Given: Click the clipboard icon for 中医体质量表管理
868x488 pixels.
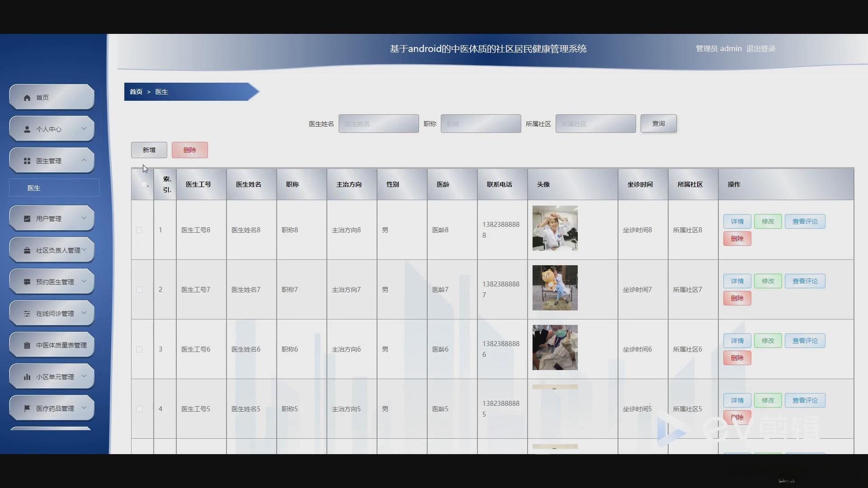Looking at the screenshot, I should click(x=27, y=345).
